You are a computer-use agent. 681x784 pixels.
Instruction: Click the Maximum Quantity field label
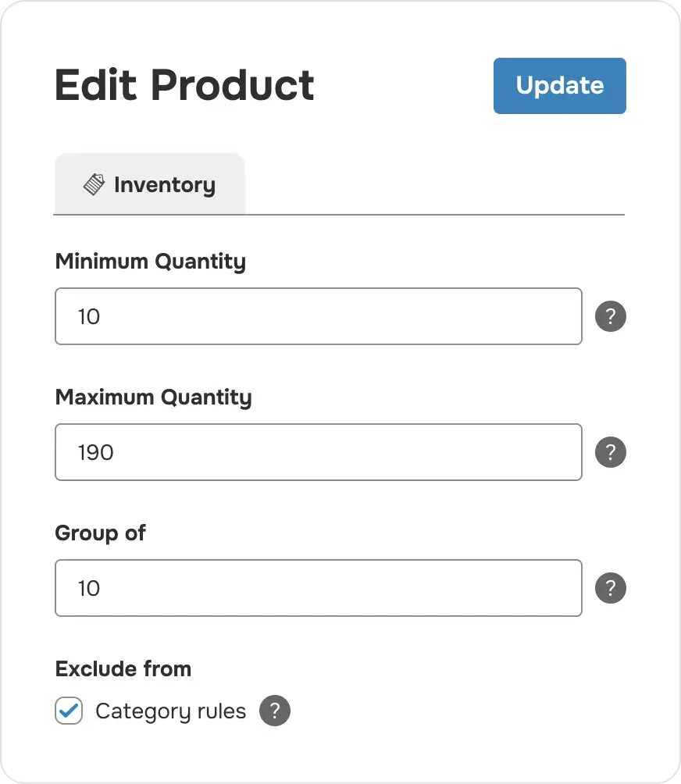click(153, 397)
